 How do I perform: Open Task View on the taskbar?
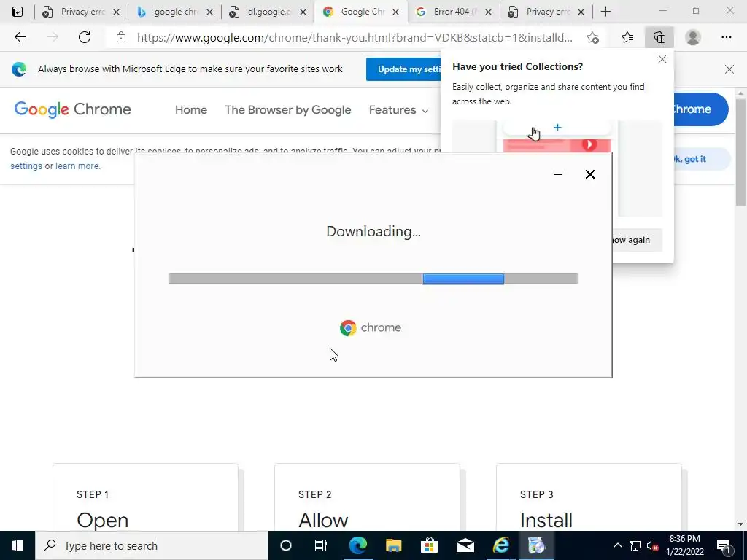[x=321, y=545]
